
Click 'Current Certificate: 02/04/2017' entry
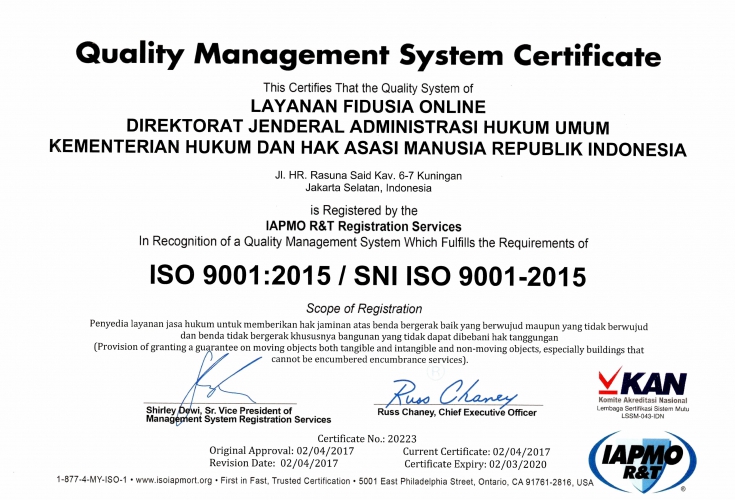tap(476, 452)
